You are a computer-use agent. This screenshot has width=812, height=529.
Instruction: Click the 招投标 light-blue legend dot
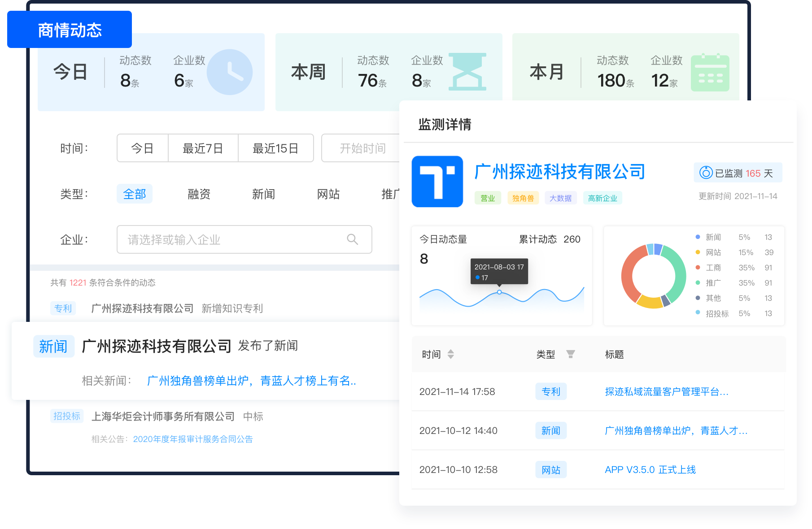698,312
